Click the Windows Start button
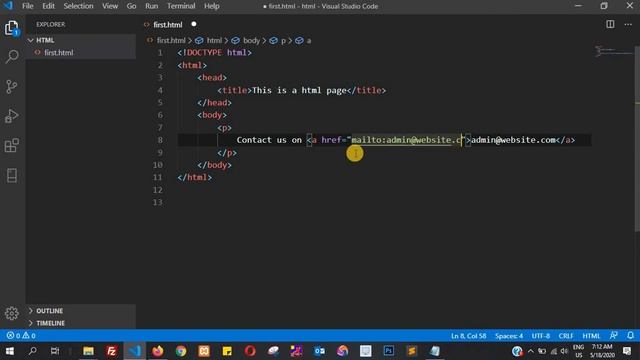The height and width of the screenshot is (360, 640). tap(10, 351)
